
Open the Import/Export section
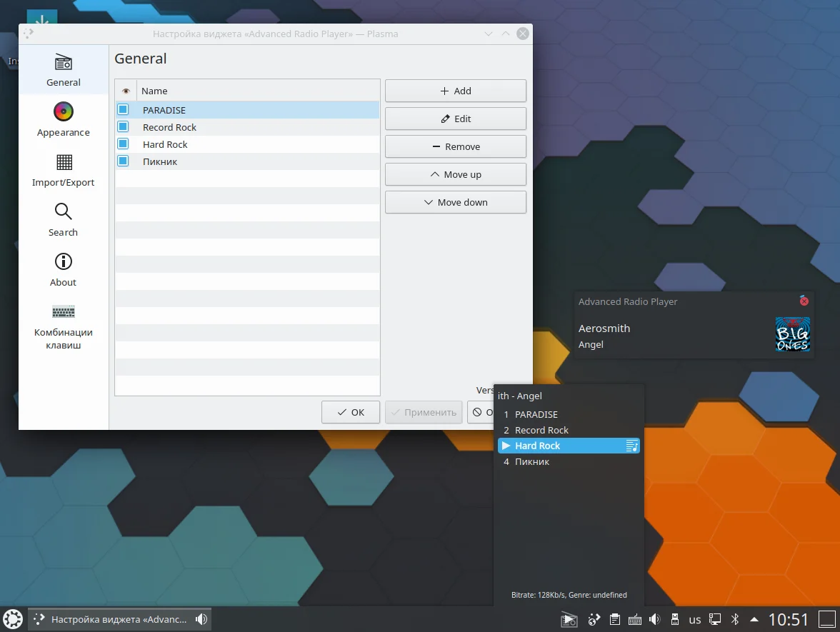tap(63, 170)
